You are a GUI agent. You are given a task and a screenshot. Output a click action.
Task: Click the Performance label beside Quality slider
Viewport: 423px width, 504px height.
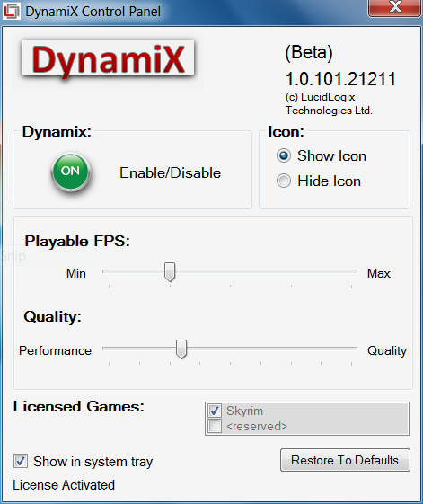tap(55, 350)
